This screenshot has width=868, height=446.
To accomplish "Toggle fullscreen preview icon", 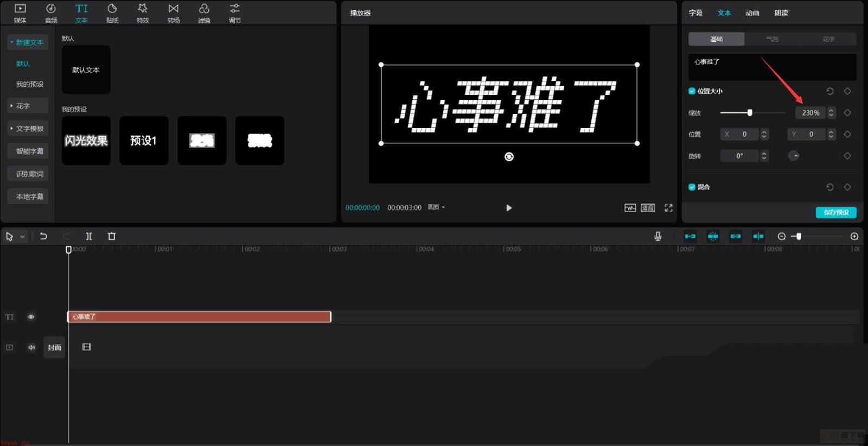I will [x=668, y=208].
